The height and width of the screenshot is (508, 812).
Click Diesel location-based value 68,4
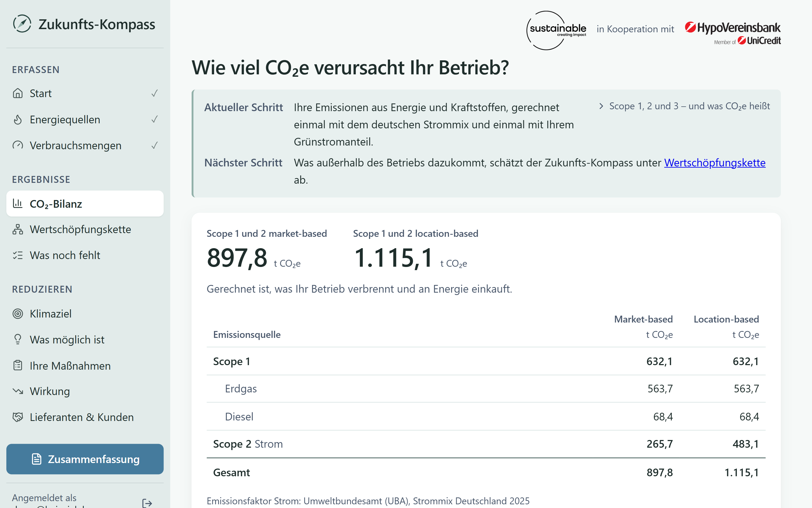[749, 417]
